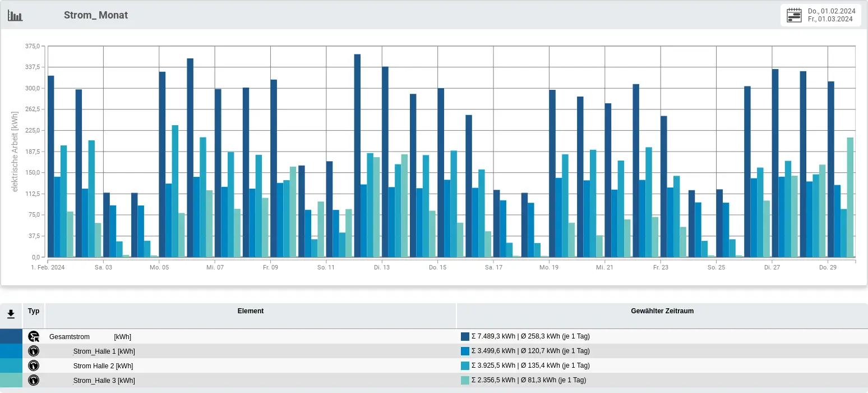Click the Element column header
The width and height of the screenshot is (868, 393).
(250, 311)
